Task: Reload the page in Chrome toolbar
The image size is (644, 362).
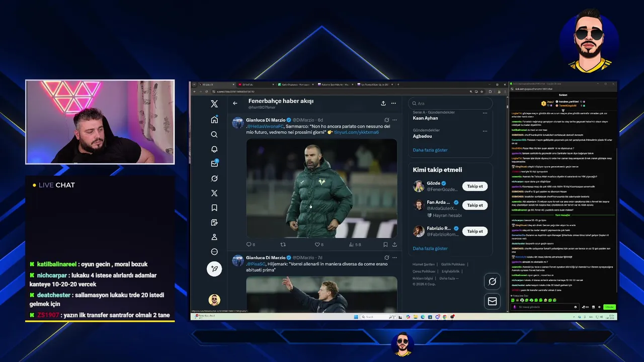Action: click(206, 92)
